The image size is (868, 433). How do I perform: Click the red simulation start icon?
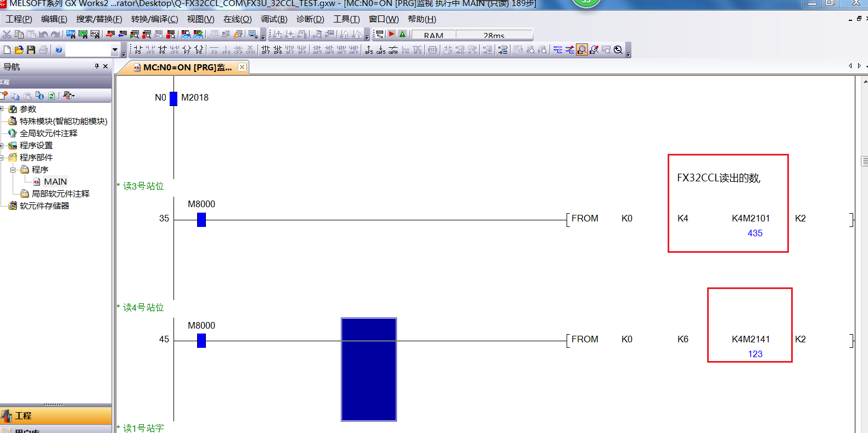(391, 34)
